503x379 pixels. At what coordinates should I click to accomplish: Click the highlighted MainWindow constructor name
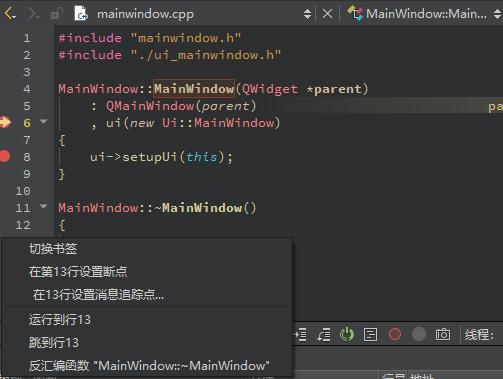pos(194,89)
